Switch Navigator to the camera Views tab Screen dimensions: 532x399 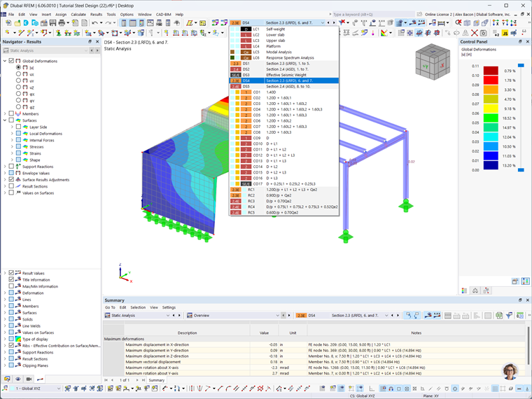click(29, 379)
